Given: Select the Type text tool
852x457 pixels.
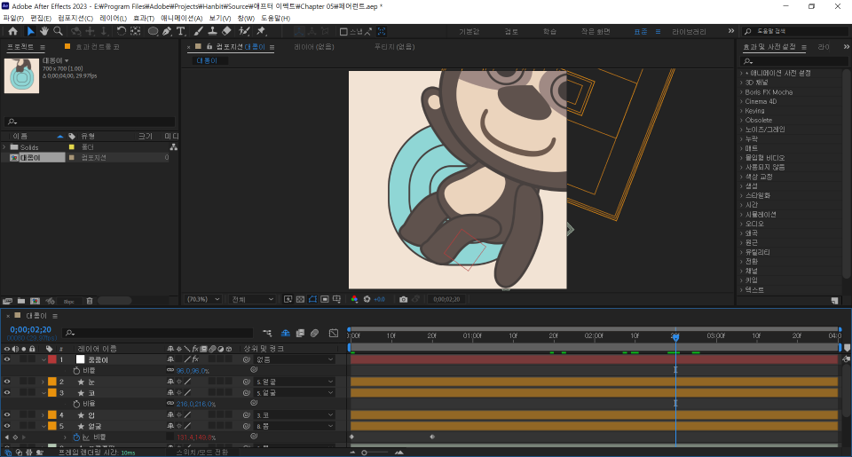Looking at the screenshot, I should pos(181,32).
